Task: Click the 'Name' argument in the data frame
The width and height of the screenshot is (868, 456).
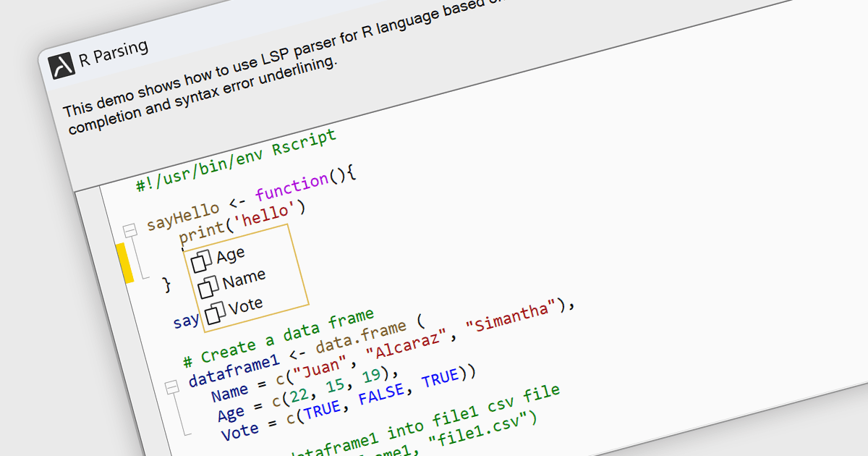Action: pos(229,392)
